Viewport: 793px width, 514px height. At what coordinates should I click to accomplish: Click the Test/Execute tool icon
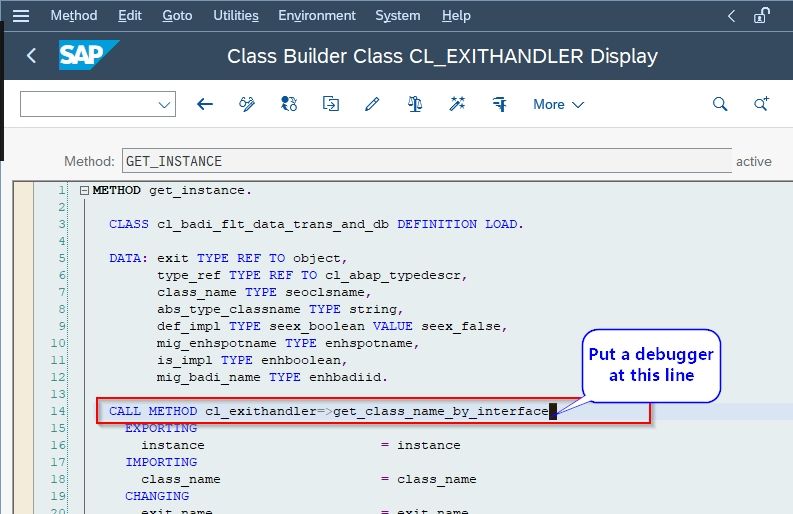(x=500, y=104)
